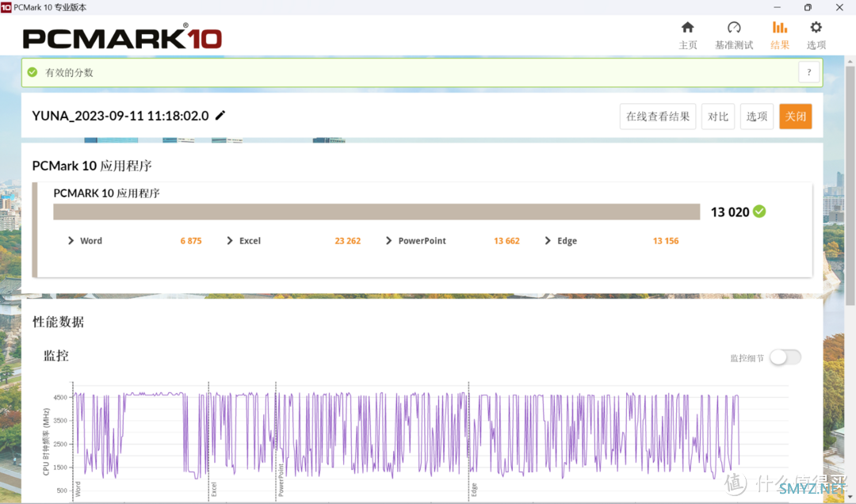Click the overall score bar

376,212
